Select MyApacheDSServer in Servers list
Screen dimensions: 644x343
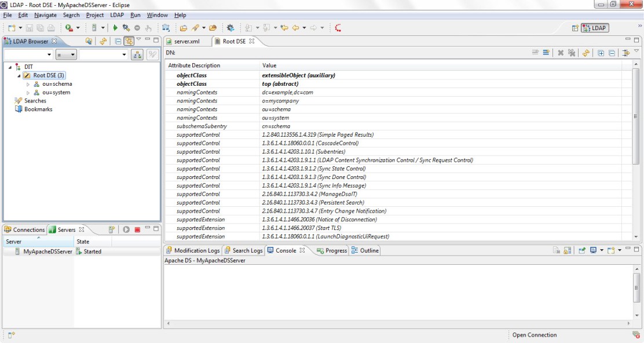(47, 251)
